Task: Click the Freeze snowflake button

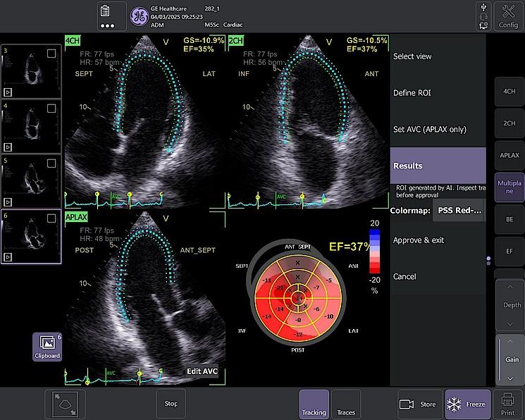Action: pyautogui.click(x=467, y=404)
